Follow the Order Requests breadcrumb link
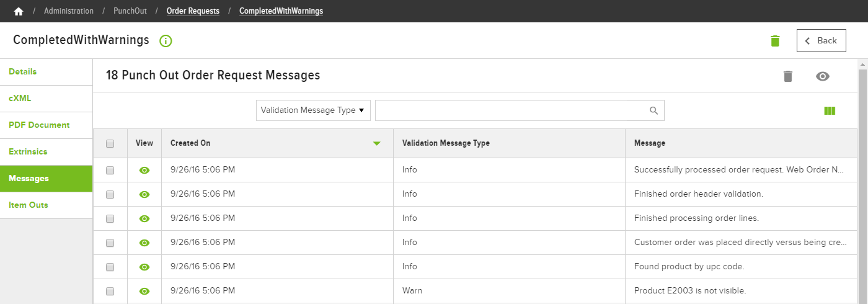The width and height of the screenshot is (868, 304). pyautogui.click(x=193, y=11)
